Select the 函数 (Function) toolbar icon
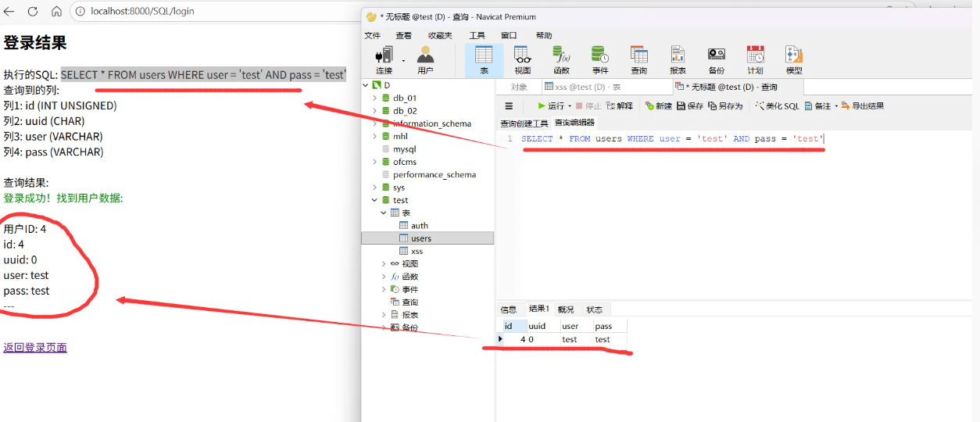 [561, 59]
